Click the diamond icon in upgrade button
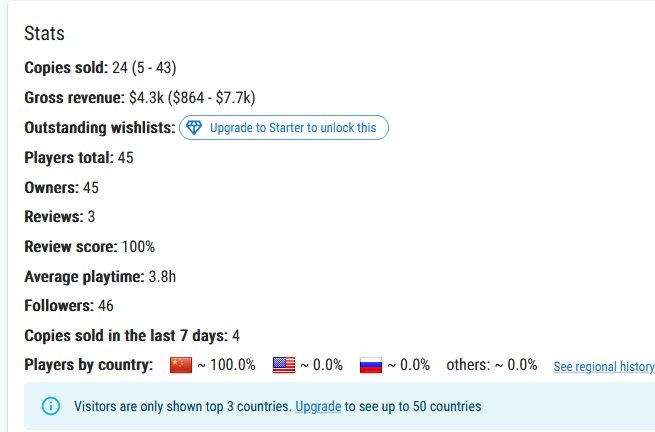This screenshot has width=655, height=432. coord(194,127)
